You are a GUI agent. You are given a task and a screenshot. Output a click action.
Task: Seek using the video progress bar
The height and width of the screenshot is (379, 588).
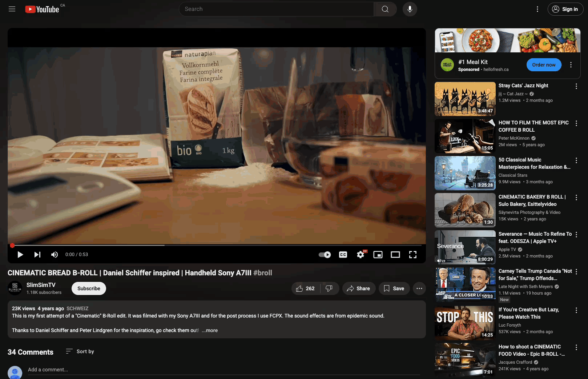point(217,246)
